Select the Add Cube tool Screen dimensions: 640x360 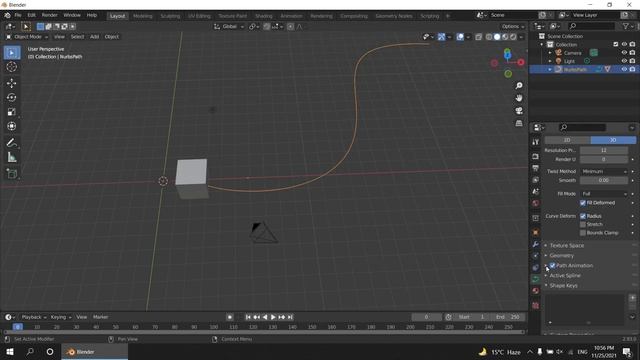click(12, 174)
